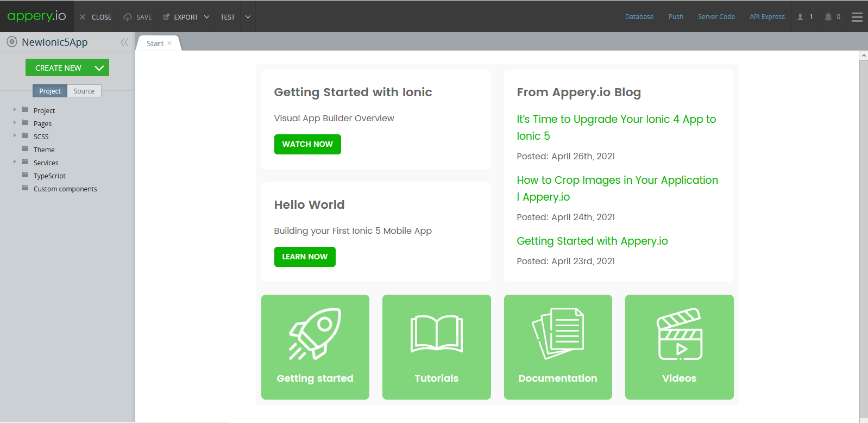Click the LEARN NOW button
Screen dimensions: 868x423
click(305, 257)
